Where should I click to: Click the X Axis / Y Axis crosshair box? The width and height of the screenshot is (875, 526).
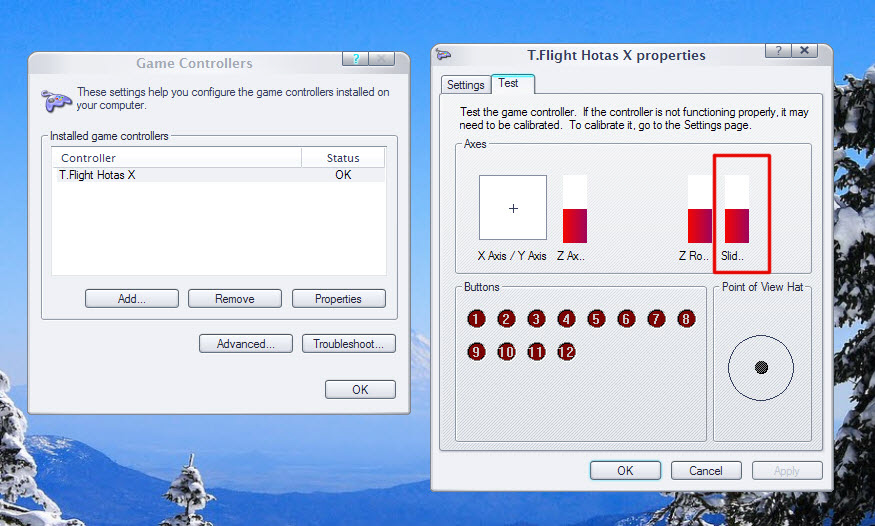(513, 207)
